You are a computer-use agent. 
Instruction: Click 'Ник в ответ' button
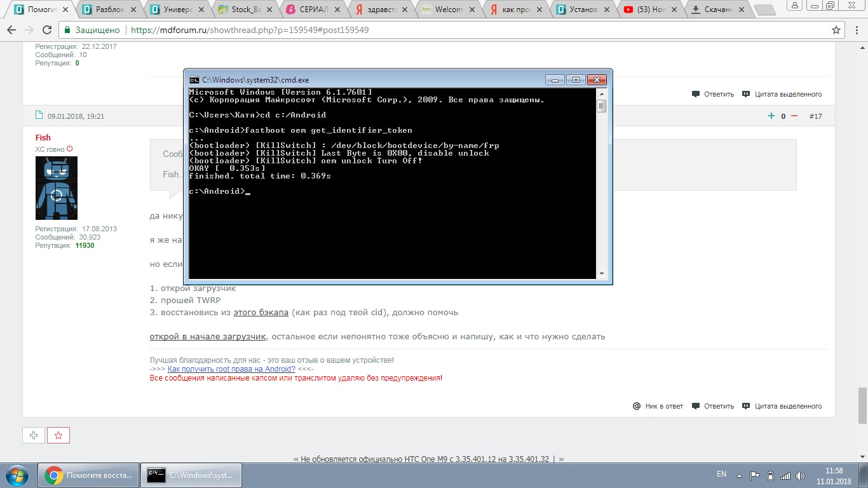coord(658,406)
